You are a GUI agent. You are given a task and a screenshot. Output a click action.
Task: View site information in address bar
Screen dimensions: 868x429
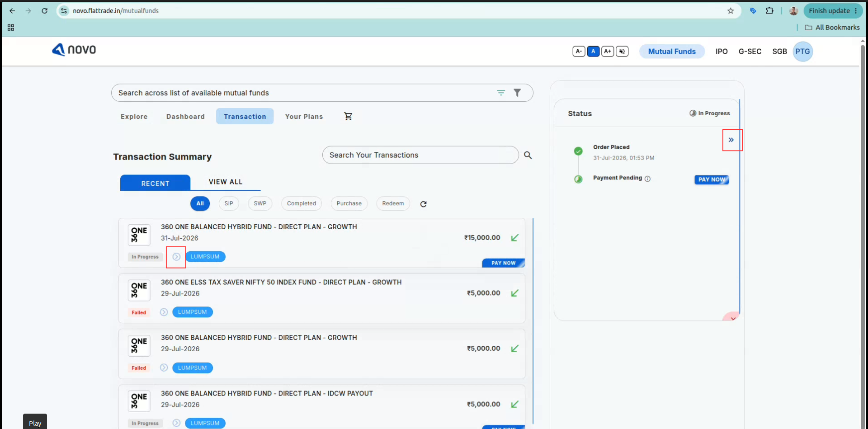click(64, 11)
